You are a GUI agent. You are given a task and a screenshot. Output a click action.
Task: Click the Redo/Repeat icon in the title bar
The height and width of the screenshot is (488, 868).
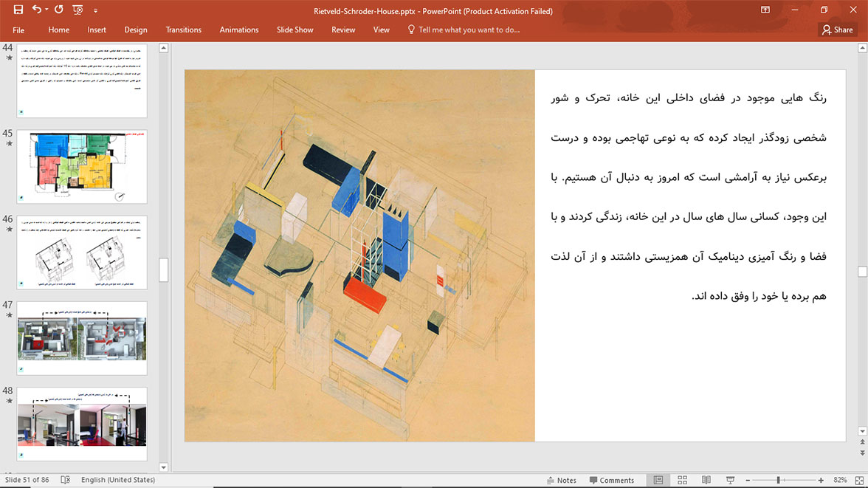click(x=59, y=10)
